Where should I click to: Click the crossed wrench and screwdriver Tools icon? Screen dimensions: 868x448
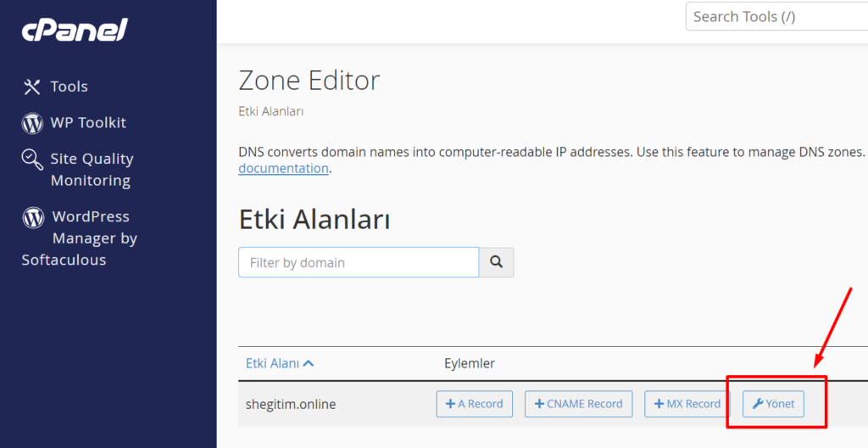pyautogui.click(x=32, y=87)
